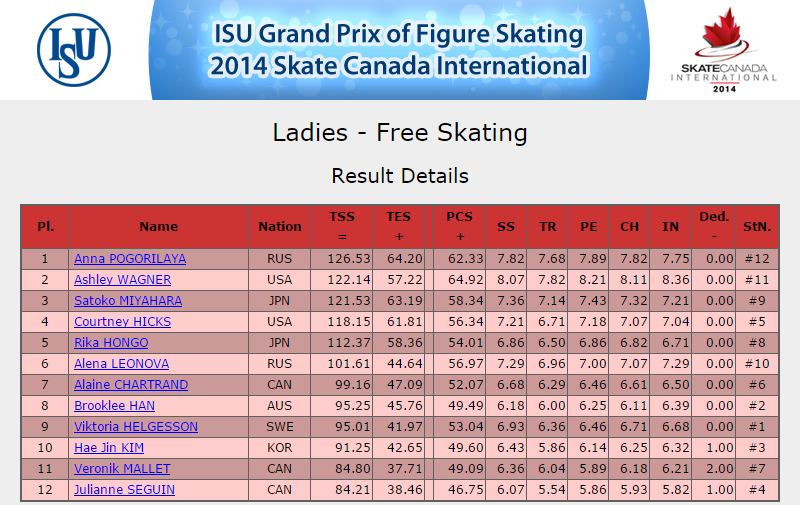Open Alena LEONOVA skater link
This screenshot has height=505, width=800.
(121, 363)
